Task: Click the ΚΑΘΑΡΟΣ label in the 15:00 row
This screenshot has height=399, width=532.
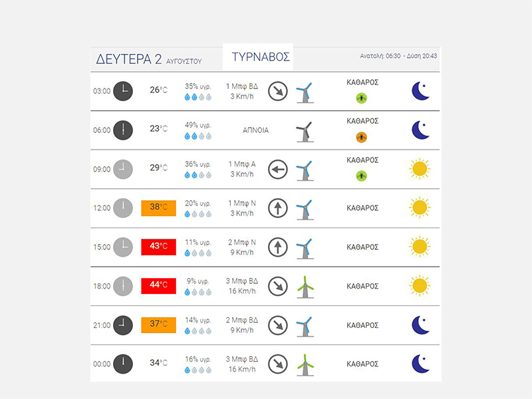Action: 362,247
